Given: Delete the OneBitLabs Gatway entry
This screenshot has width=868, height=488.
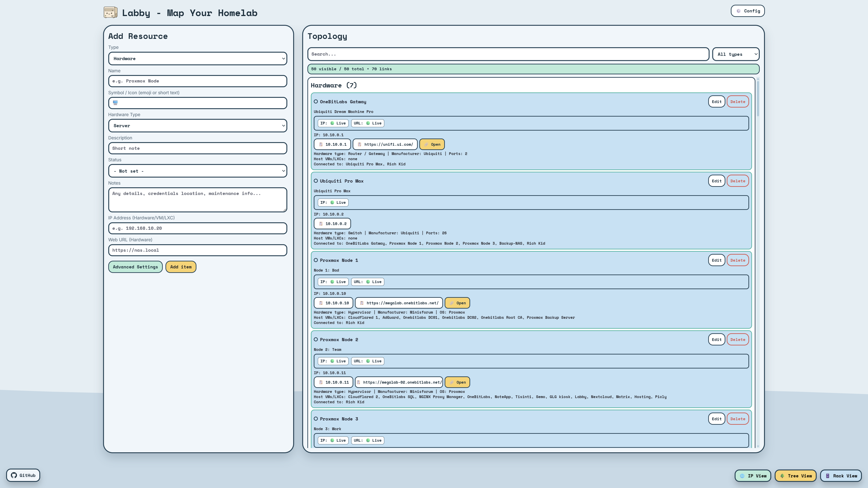Looking at the screenshot, I should point(738,102).
